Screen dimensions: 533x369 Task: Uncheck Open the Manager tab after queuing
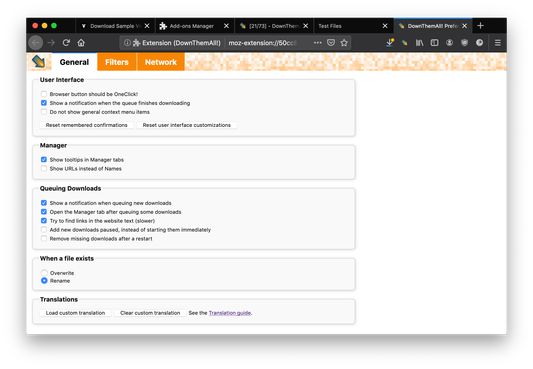44,212
